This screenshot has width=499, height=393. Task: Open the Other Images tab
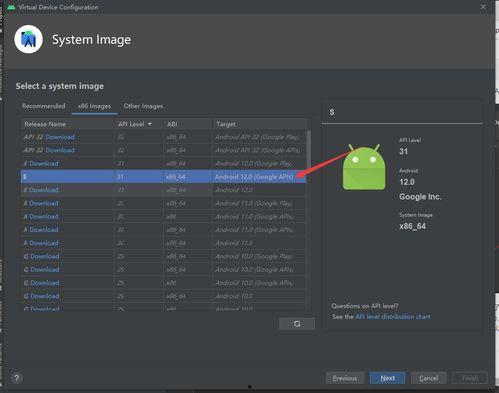pos(143,106)
